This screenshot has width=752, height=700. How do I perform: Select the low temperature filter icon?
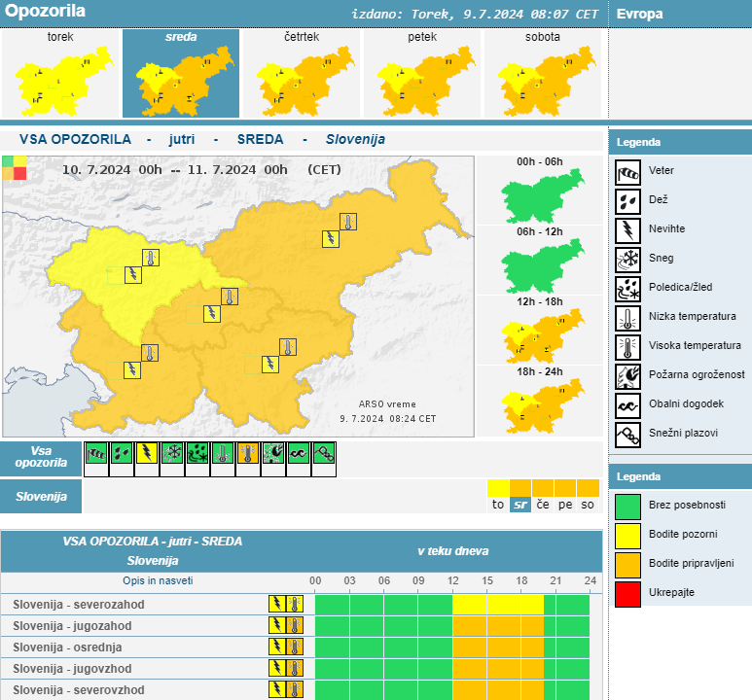pos(223,453)
